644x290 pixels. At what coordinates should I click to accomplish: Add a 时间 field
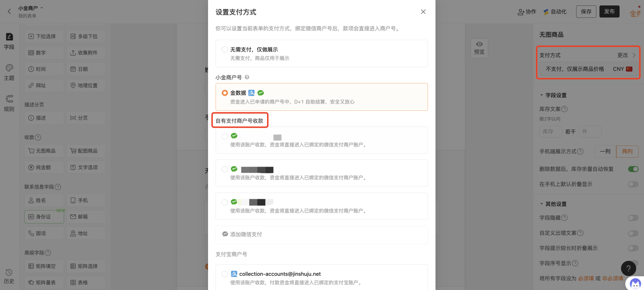[x=44, y=69]
